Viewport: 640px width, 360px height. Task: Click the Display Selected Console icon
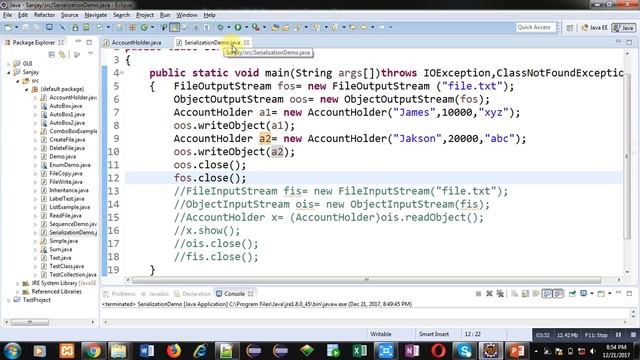click(x=584, y=293)
